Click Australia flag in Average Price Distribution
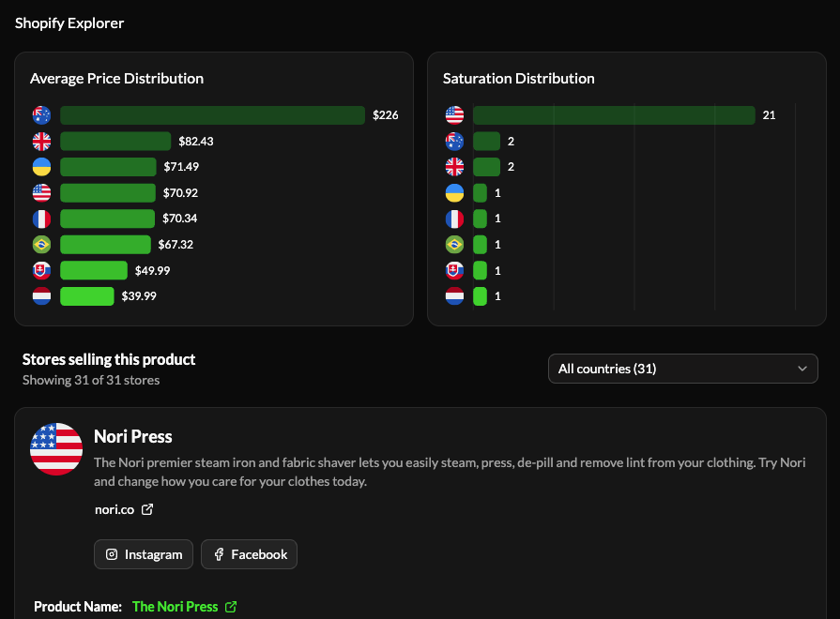This screenshot has height=619, width=840. [x=41, y=115]
